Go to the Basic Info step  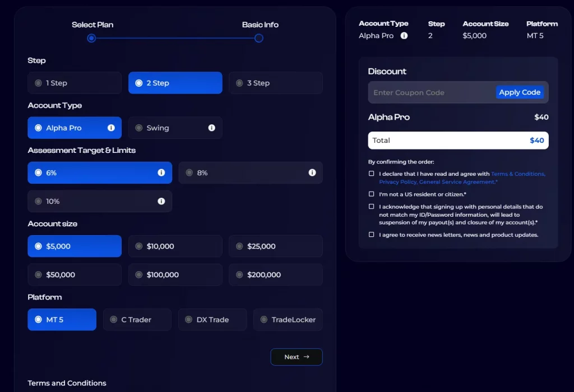(x=259, y=38)
